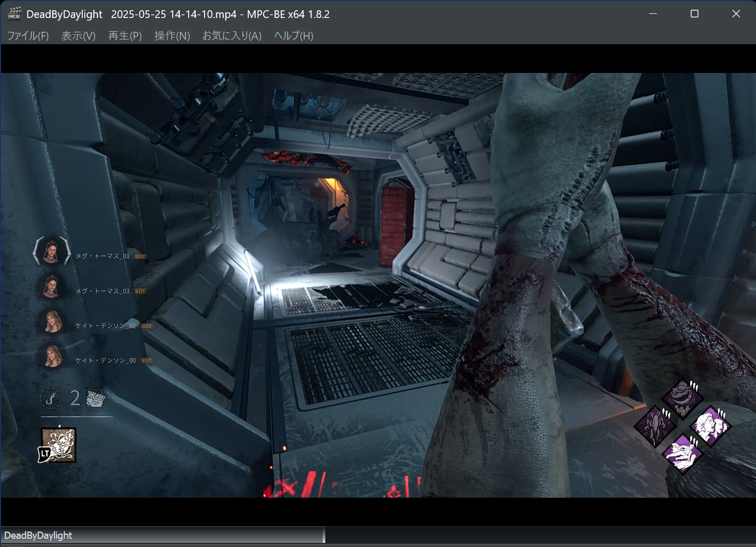Open the 操作(N) menu
The image size is (756, 547).
point(172,36)
